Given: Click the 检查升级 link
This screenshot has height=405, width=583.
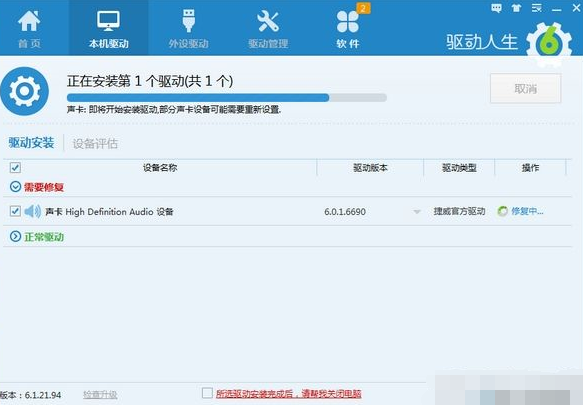Looking at the screenshot, I should point(100,395).
